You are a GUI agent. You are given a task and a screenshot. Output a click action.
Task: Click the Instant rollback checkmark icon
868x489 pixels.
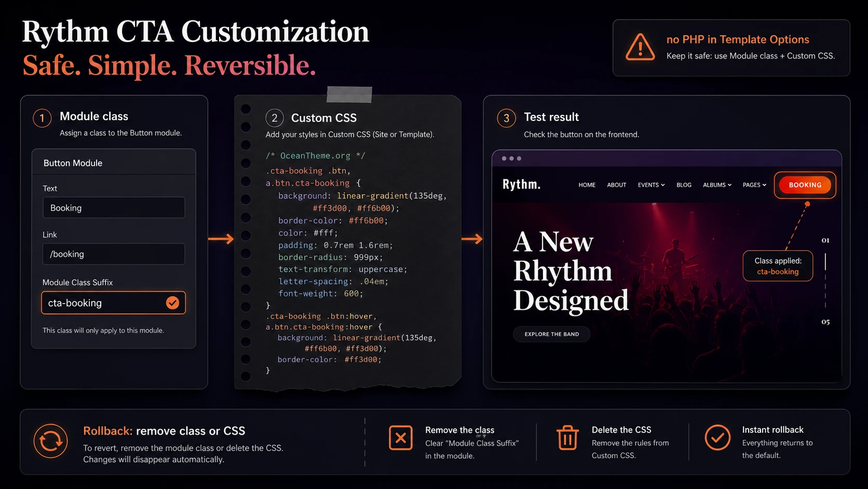click(x=717, y=438)
